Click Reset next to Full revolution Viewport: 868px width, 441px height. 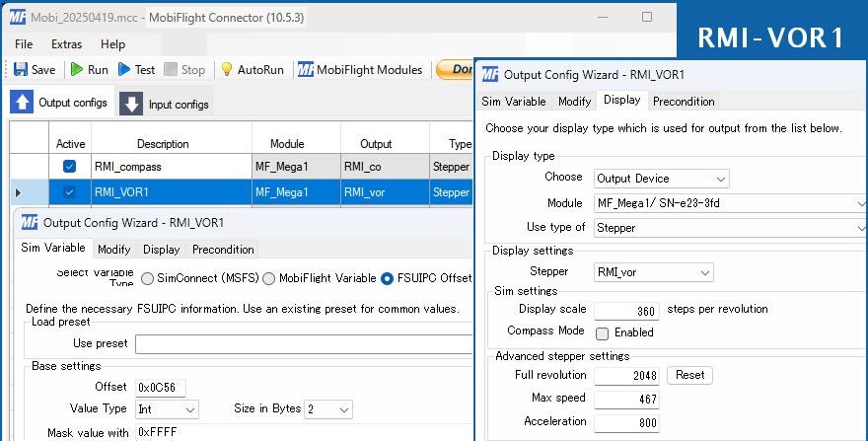(x=689, y=375)
